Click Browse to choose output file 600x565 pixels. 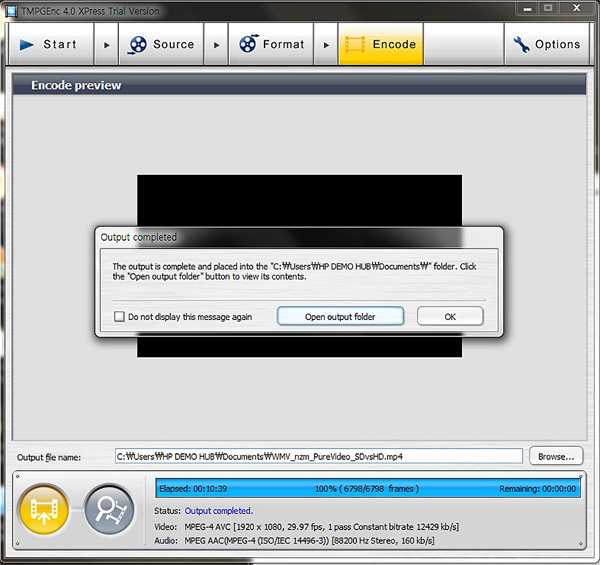(x=556, y=456)
